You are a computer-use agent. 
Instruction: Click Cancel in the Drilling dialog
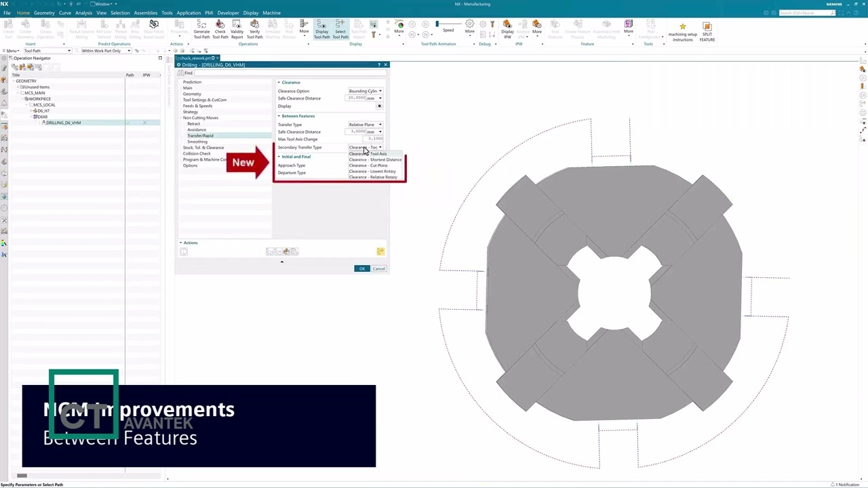click(378, 268)
